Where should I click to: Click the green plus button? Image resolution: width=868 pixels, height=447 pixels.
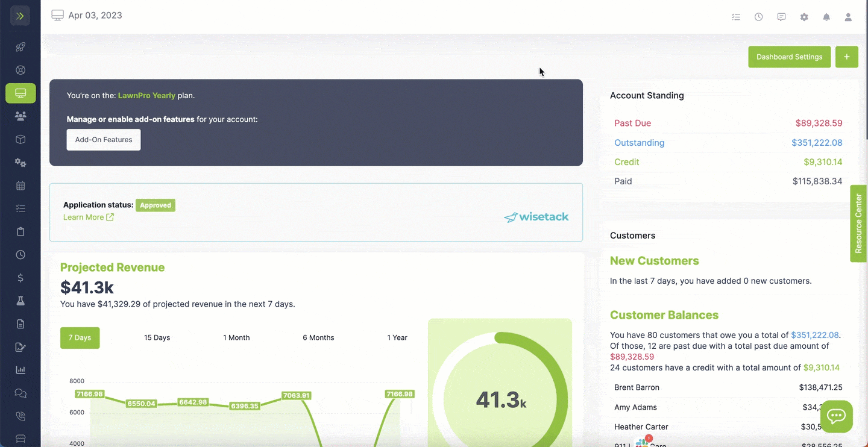(846, 57)
